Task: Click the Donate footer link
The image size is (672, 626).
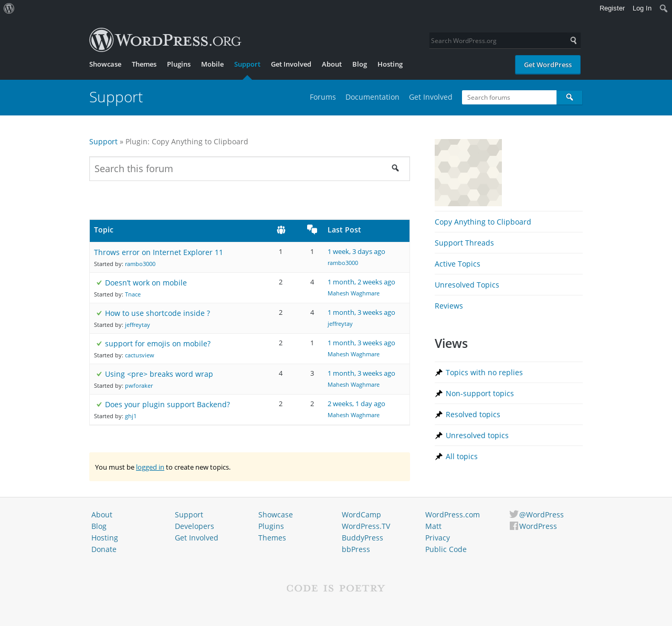Action: click(104, 549)
